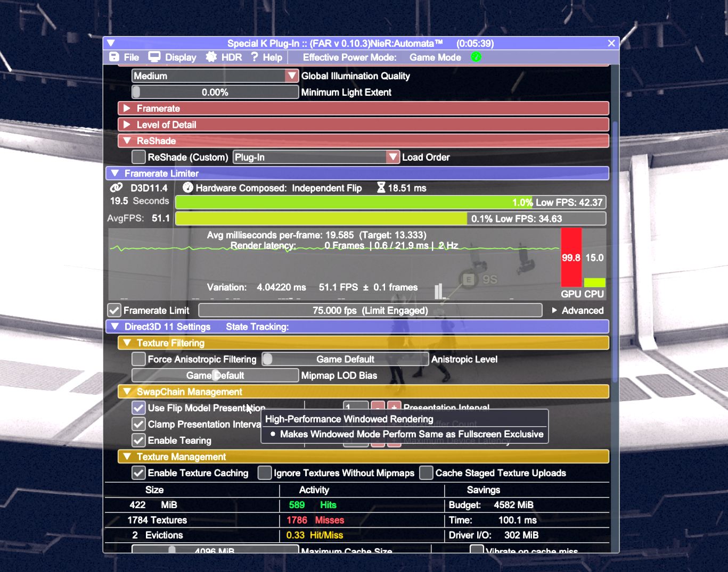
Task: Collapse the ReShade section header
Action: [x=363, y=141]
